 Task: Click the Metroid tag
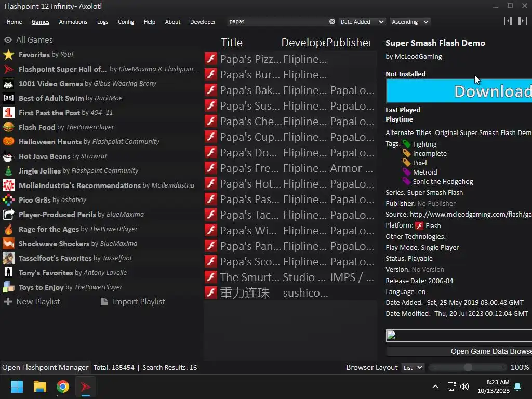coord(425,172)
